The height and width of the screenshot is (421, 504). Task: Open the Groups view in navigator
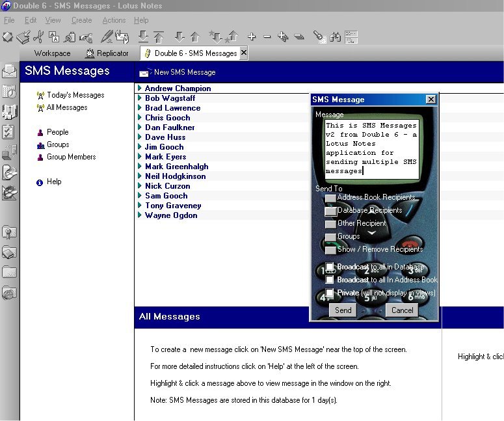[53, 144]
